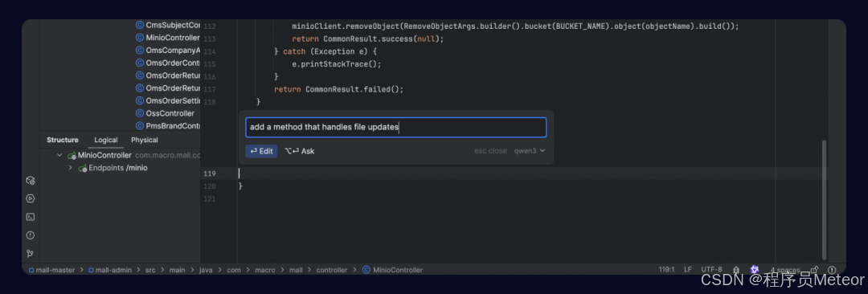Switch to the Logical tab
Image resolution: width=868 pixels, height=294 pixels.
106,140
